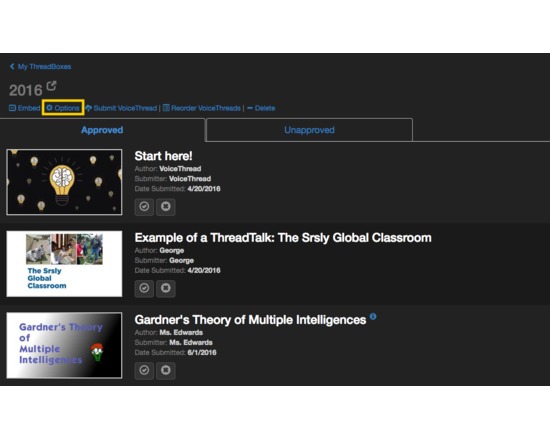Reject X button for Gardner's Theory
Image resolution: width=550 pixels, height=440 pixels.
pos(166,370)
